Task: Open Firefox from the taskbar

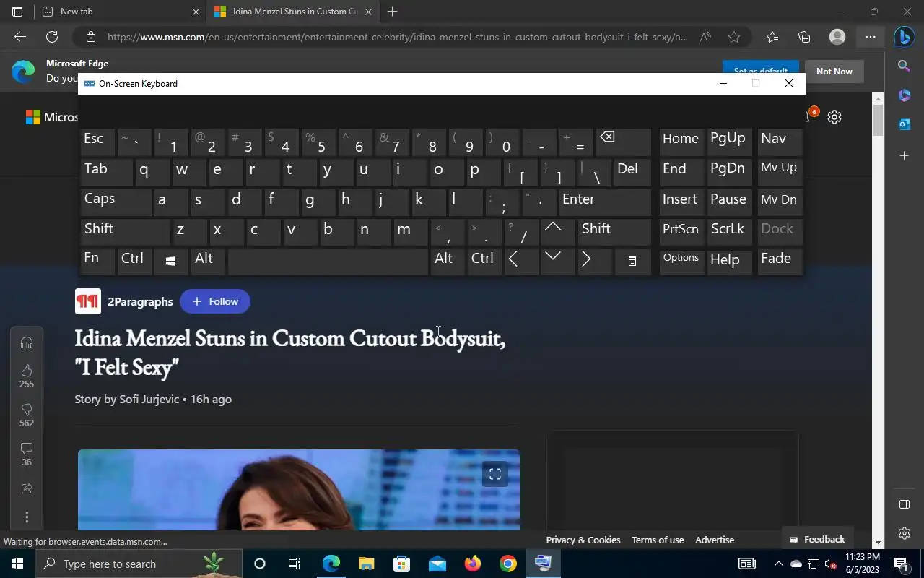Action: coord(473,564)
